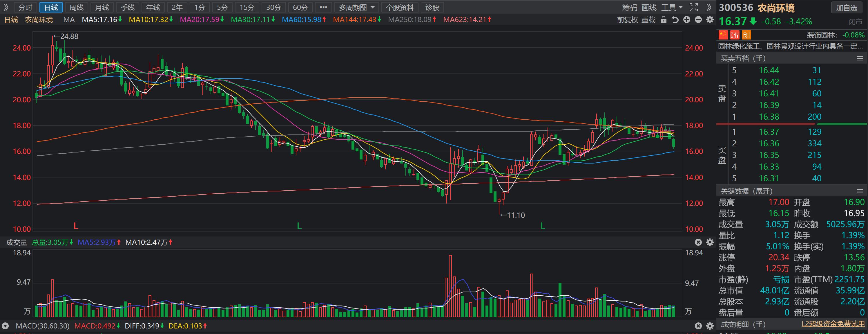Enter fullscreen with the expand-arrows icon
The image size is (868, 334).
point(693,8)
